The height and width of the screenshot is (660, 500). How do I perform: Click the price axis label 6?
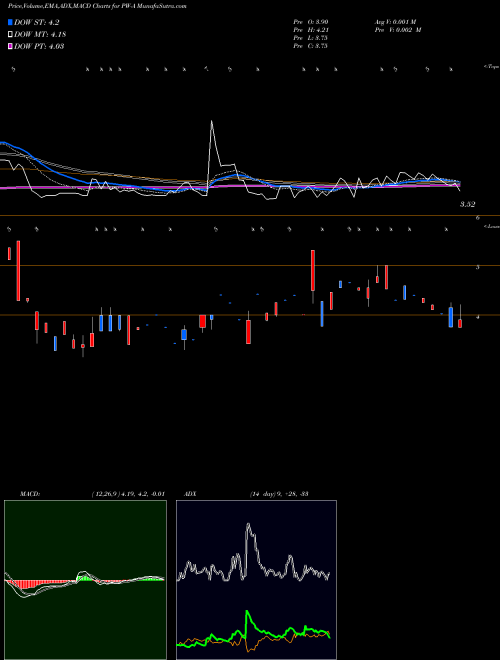pyautogui.click(x=478, y=218)
